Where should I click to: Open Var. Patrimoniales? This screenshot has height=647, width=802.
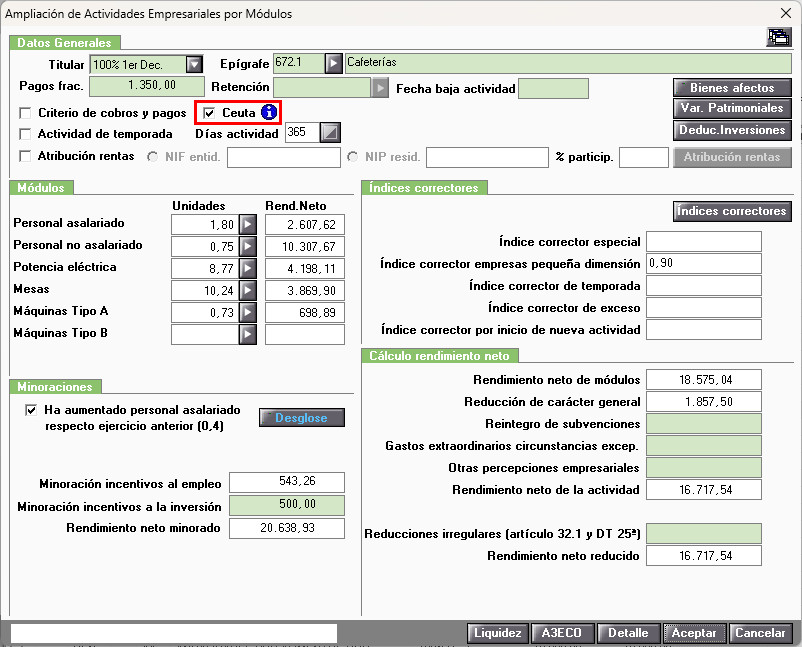pos(732,108)
